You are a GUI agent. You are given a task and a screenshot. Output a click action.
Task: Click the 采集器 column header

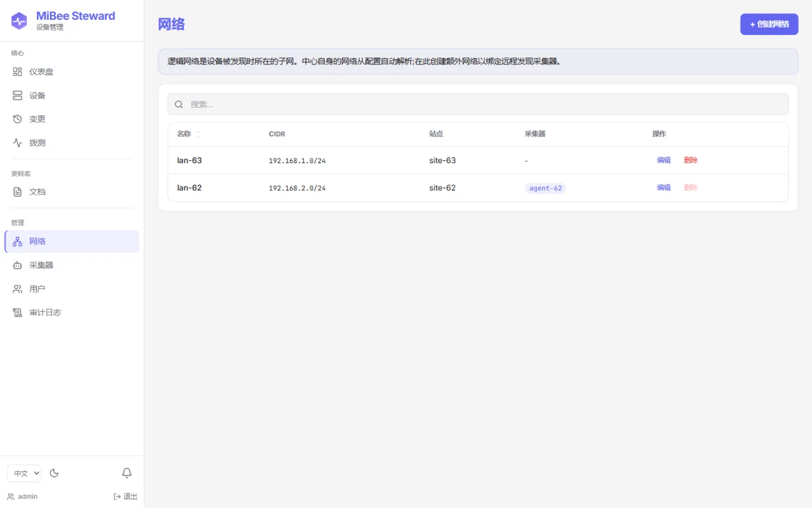(x=535, y=134)
